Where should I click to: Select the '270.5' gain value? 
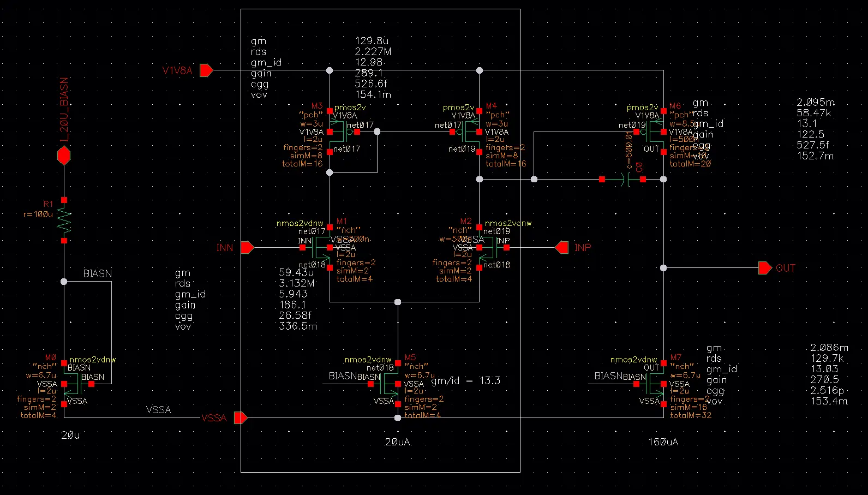coord(824,379)
